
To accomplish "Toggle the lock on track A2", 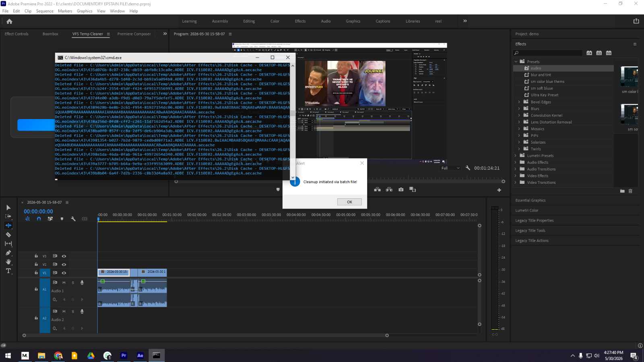I will tap(36, 318).
